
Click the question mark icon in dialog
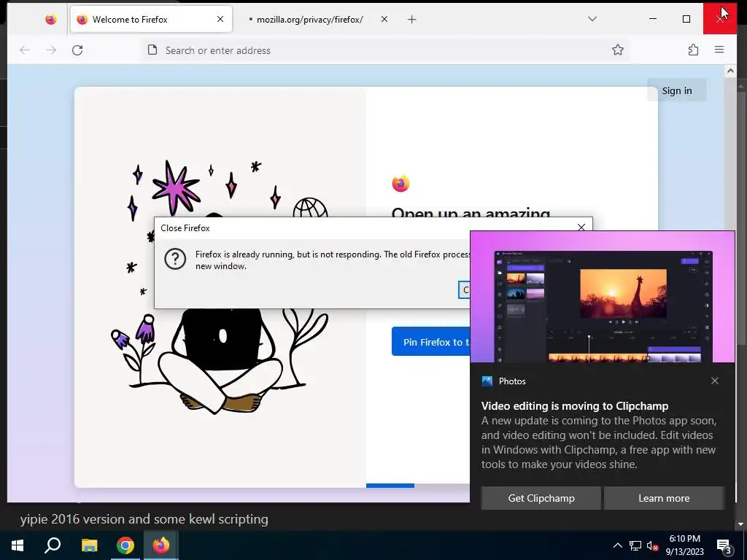175,260
